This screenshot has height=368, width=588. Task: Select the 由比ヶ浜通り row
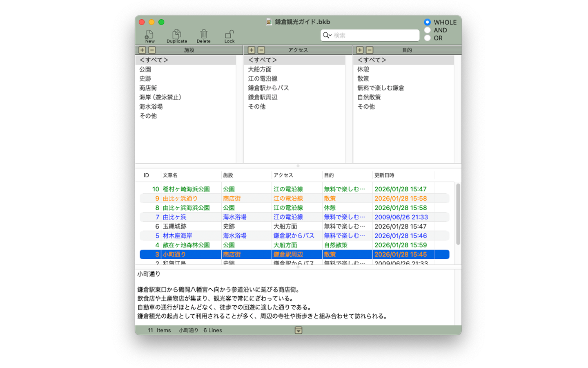coord(294,199)
